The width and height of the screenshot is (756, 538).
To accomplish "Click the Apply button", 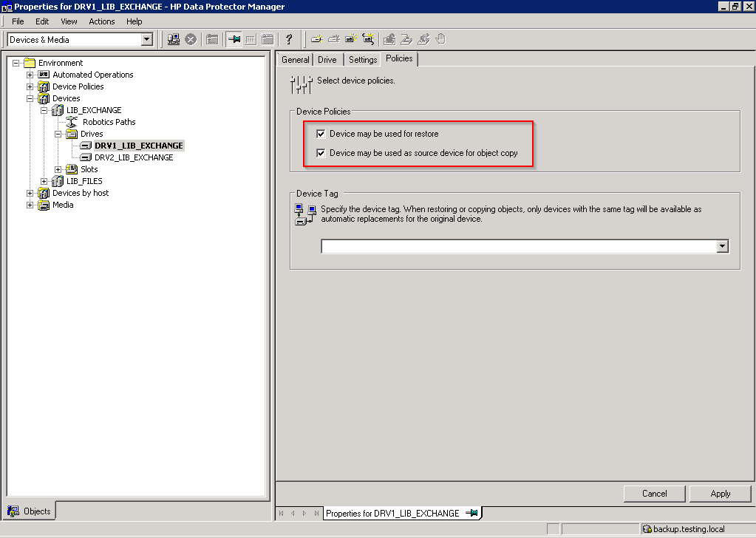I will (x=720, y=494).
